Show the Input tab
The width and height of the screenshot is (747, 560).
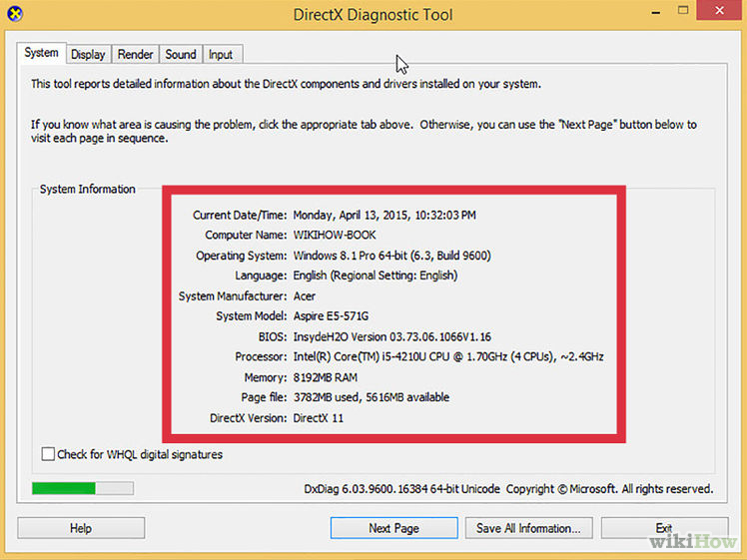coord(221,55)
